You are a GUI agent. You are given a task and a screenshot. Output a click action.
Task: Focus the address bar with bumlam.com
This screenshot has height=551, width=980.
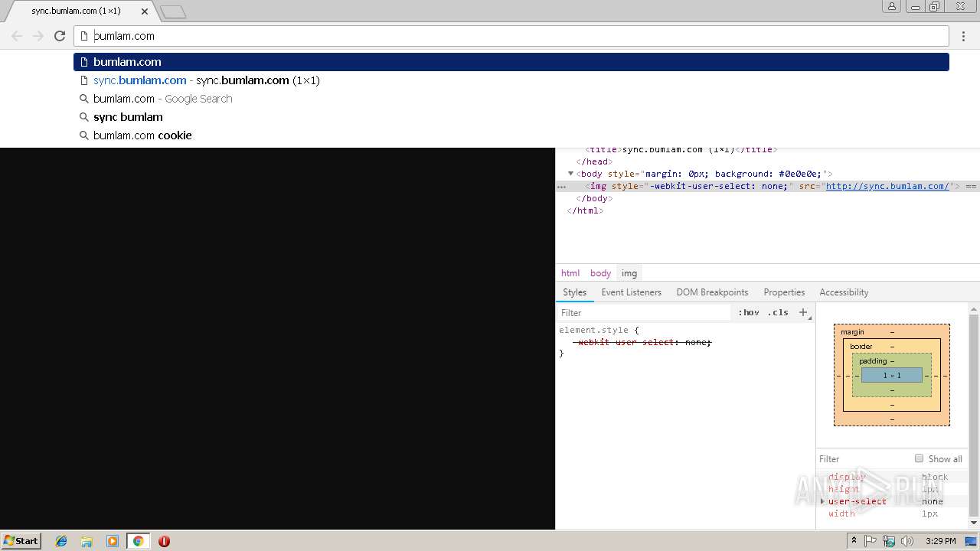[511, 36]
